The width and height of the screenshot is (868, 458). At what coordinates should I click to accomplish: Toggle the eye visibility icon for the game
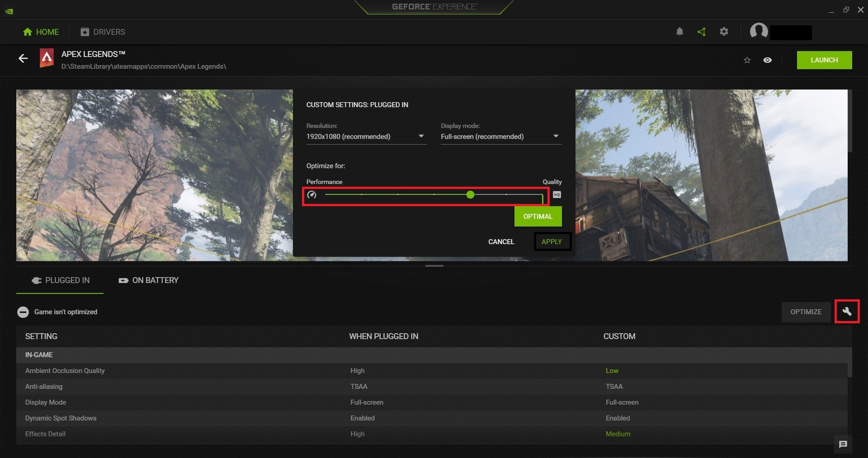click(x=768, y=60)
